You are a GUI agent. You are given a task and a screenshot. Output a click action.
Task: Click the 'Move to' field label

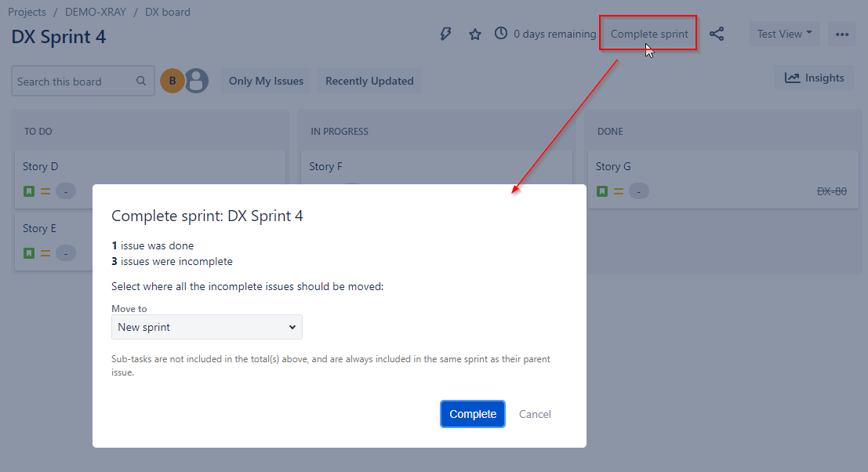[129, 309]
